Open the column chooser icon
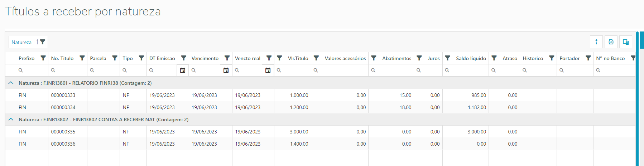This screenshot has height=166, width=644. tap(626, 42)
